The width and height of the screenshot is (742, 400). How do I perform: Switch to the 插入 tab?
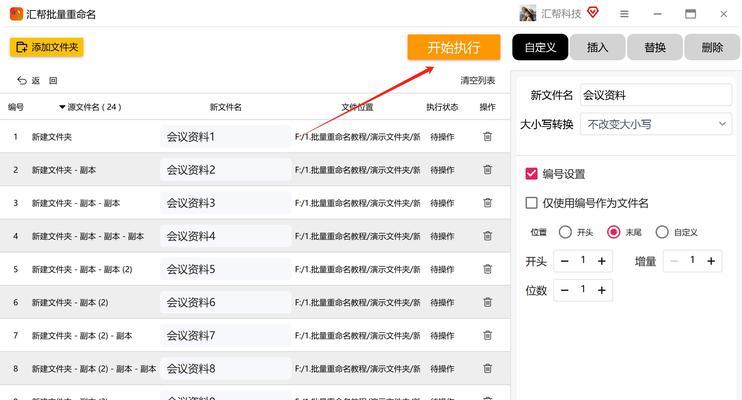click(597, 47)
